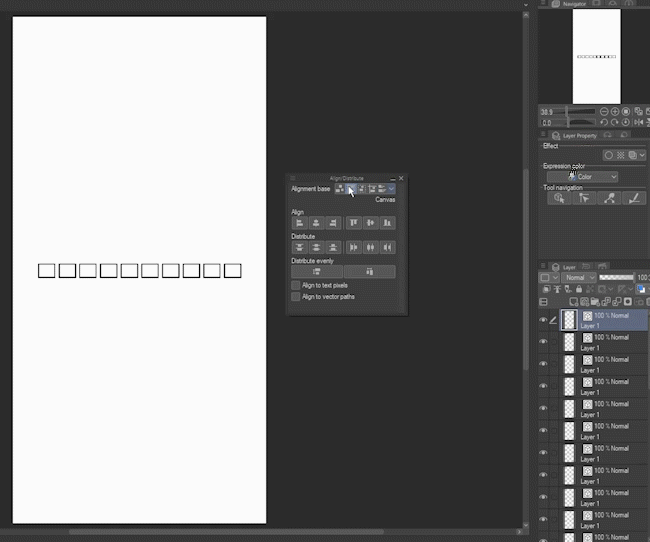Switch to the Navigator tab
The height and width of the screenshot is (542, 650).
pyautogui.click(x=570, y=4)
